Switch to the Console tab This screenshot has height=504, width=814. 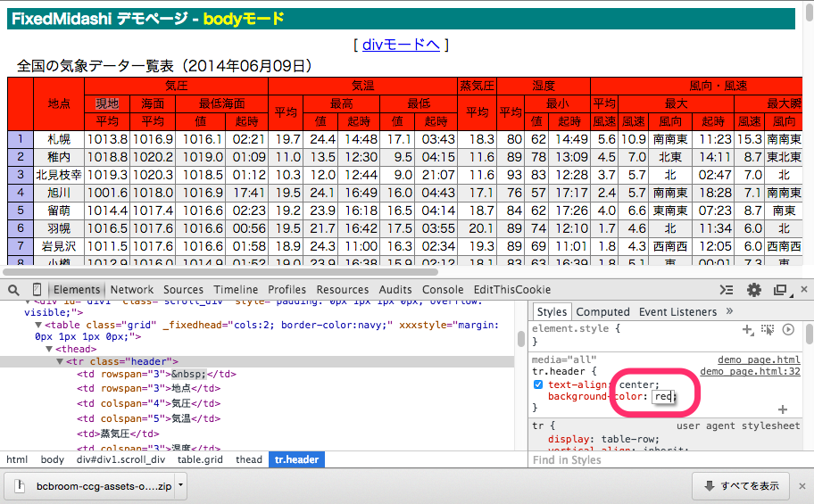click(x=443, y=290)
